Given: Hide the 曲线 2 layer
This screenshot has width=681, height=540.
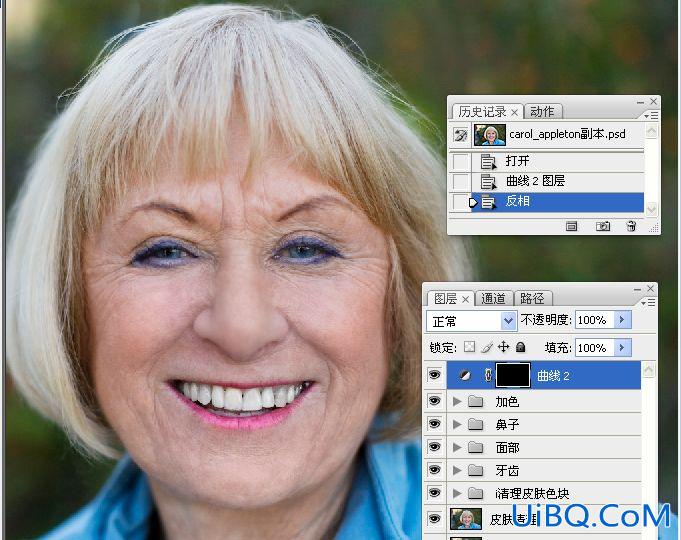Looking at the screenshot, I should 434,375.
